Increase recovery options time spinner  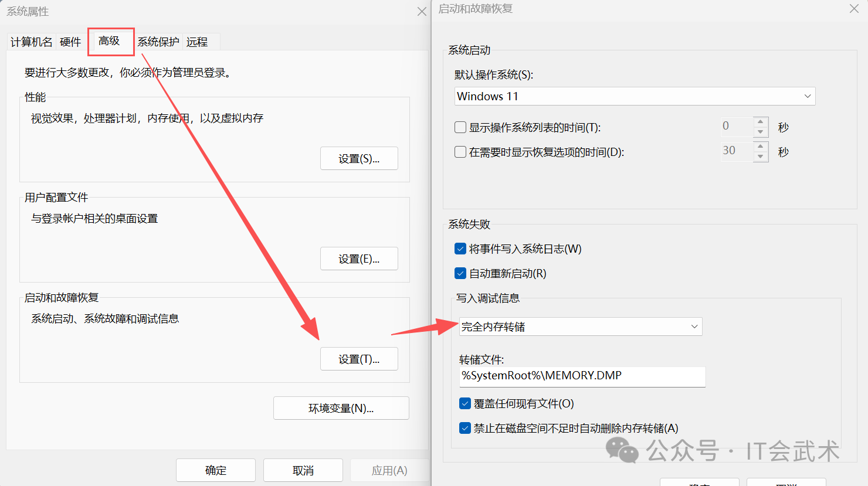click(x=761, y=147)
